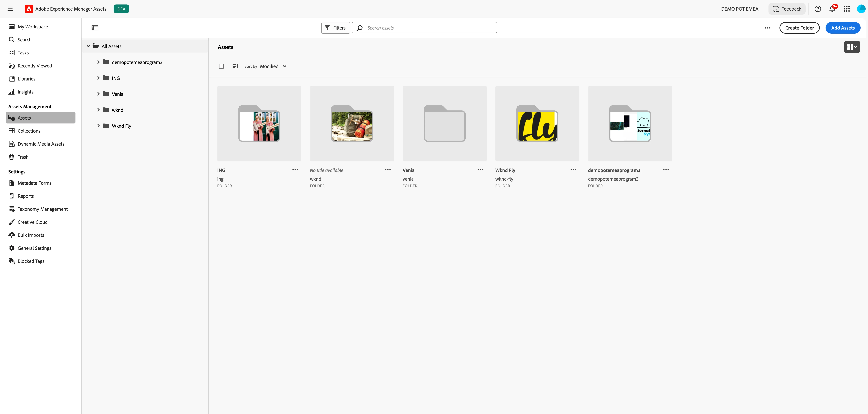868x414 pixels.
Task: Select Wknd Fly in the folder tree
Action: [x=122, y=126]
